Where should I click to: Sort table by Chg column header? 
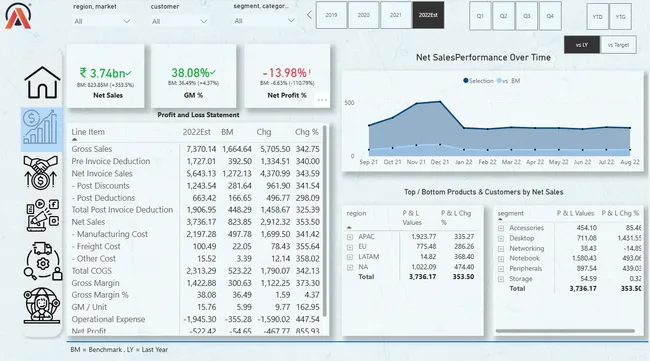[x=264, y=132]
